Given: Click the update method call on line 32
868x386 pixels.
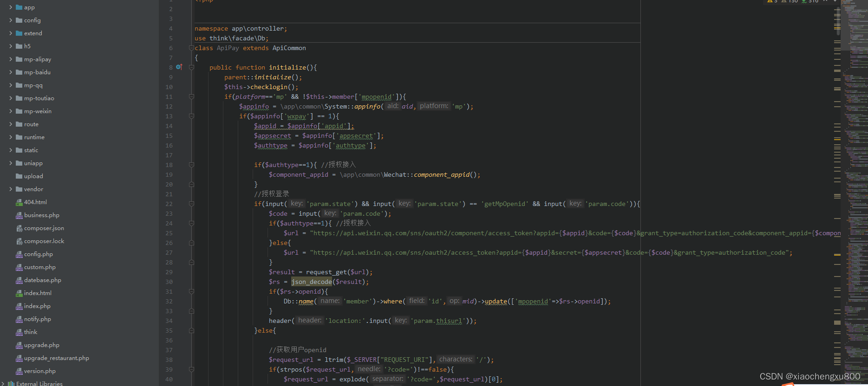Looking at the screenshot, I should click(496, 301).
